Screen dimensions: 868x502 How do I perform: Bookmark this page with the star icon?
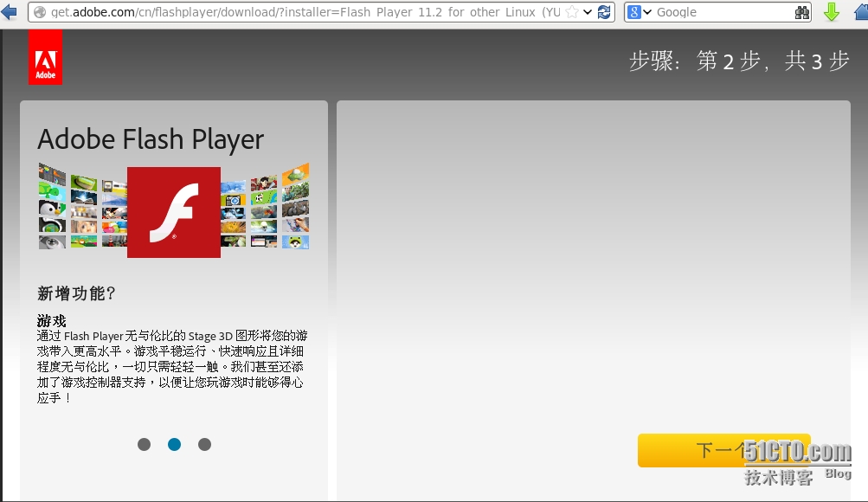pos(572,12)
